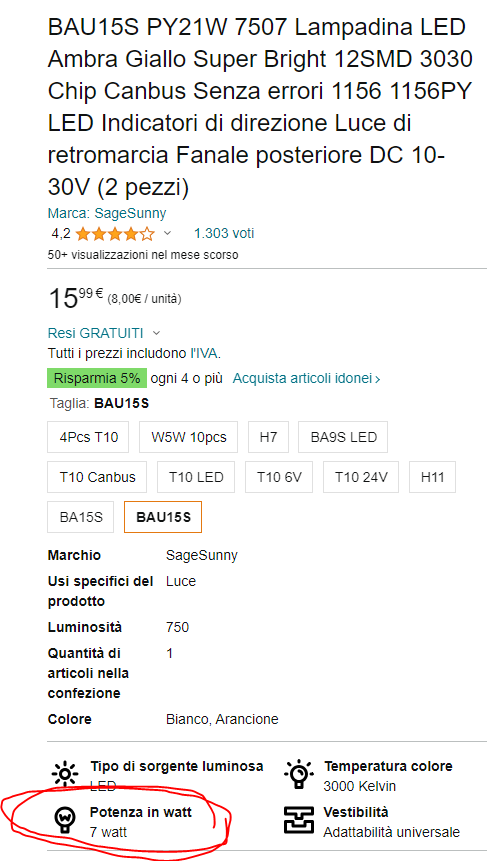Screen dimensions: 487x861
Task: Click the color temperature bulb icon
Action: pos(299,775)
